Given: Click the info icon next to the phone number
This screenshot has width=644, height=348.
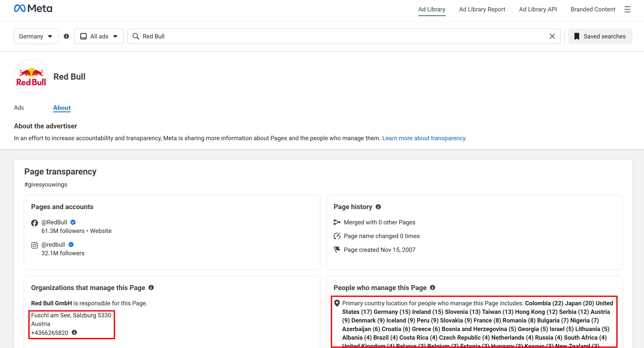Looking at the screenshot, I should point(74,333).
